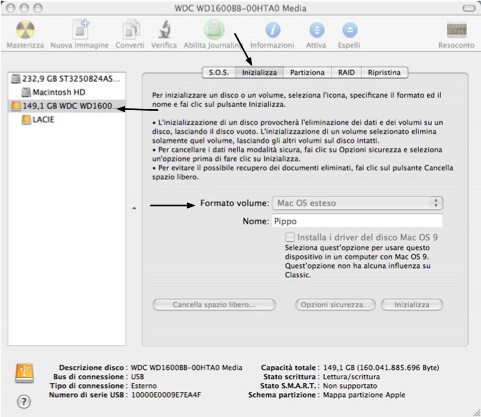The height and width of the screenshot is (417, 481).
Task: Open the Resoconto log icon
Action: click(456, 30)
